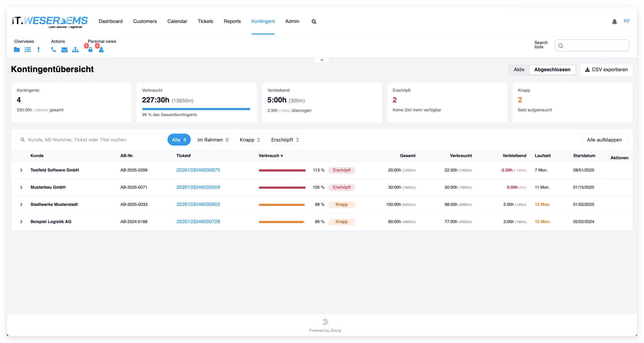Open notifications bell icon
Image resolution: width=644 pixels, height=343 pixels.
(614, 22)
